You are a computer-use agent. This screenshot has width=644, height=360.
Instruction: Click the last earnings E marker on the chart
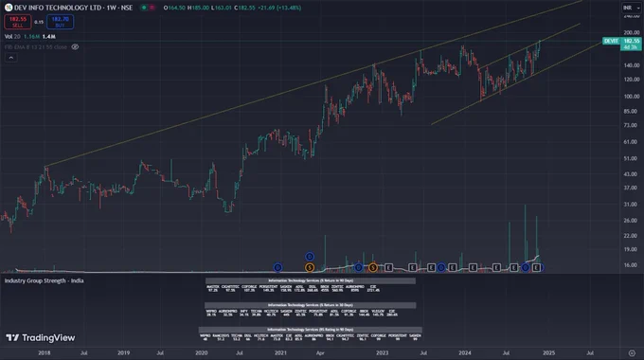click(x=536, y=267)
